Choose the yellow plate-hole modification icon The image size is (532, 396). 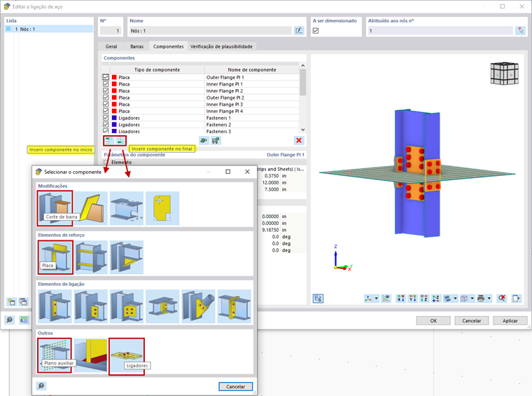point(162,208)
